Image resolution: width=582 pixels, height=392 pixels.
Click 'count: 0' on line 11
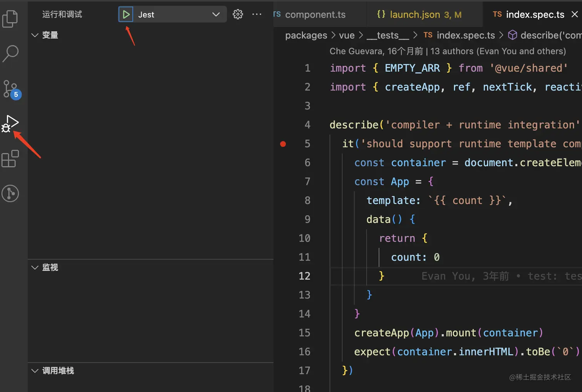[415, 257]
